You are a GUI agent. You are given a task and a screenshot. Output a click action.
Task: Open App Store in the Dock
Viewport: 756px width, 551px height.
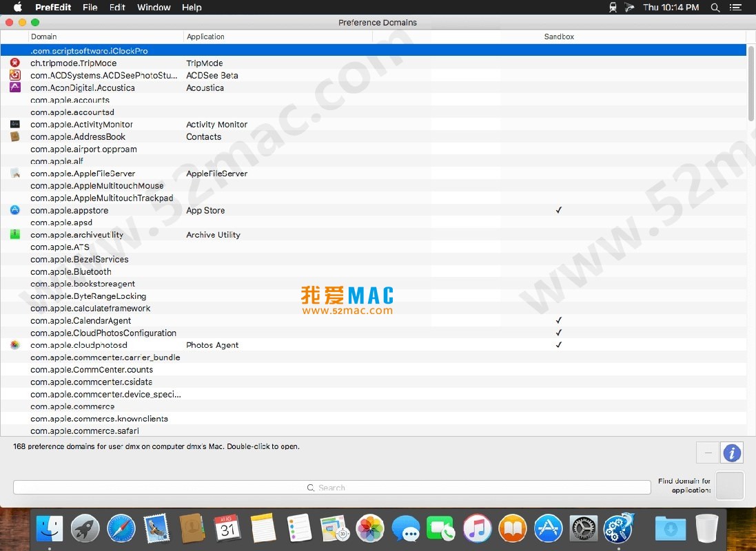[548, 529]
